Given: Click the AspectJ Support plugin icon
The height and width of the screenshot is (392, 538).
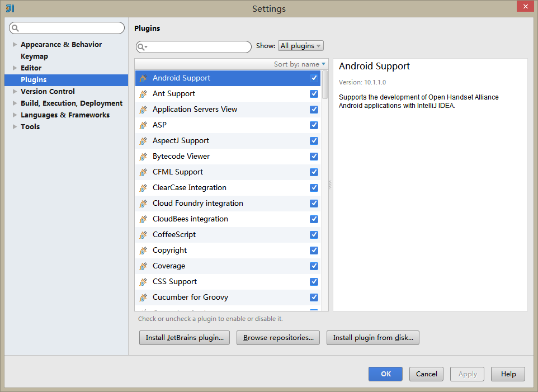Looking at the screenshot, I should [x=143, y=141].
